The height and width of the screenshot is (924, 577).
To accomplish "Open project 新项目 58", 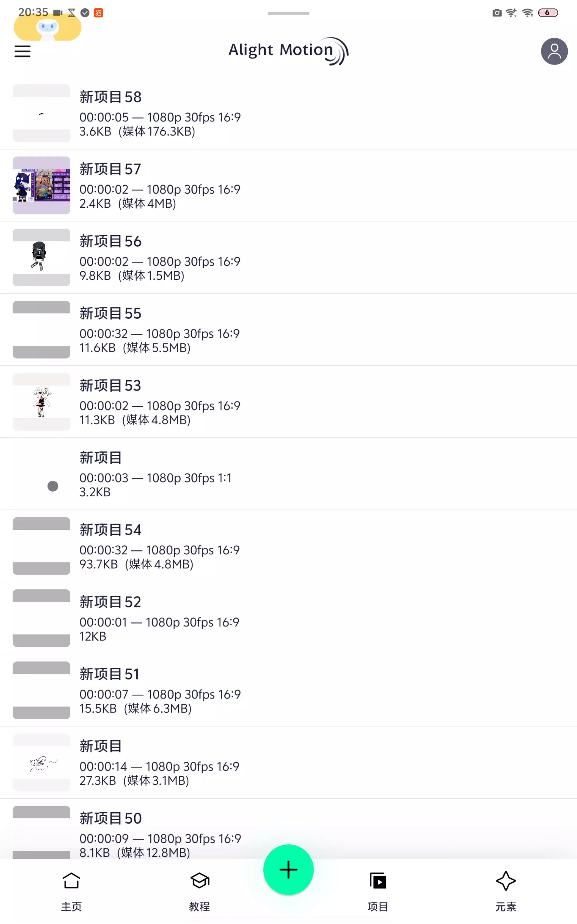I will (160, 113).
